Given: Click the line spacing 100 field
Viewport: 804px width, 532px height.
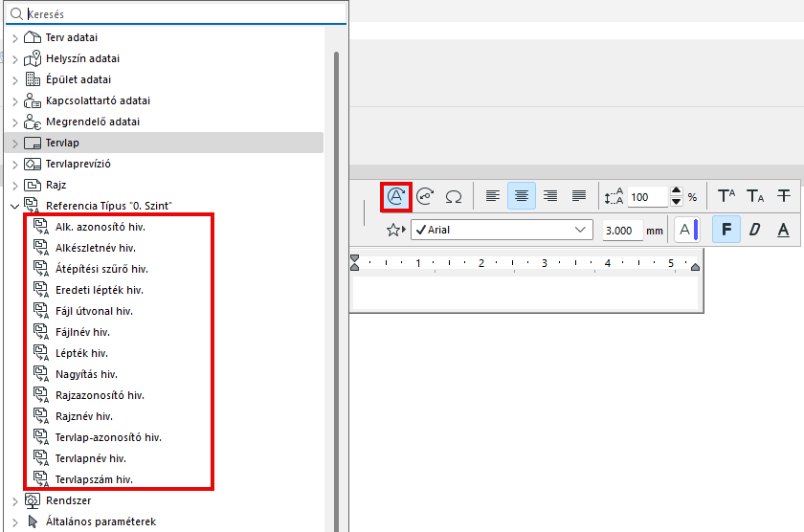Looking at the screenshot, I should 648,197.
